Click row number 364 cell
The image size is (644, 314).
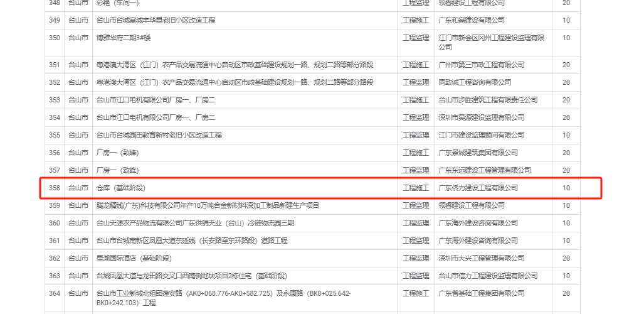click(55, 293)
